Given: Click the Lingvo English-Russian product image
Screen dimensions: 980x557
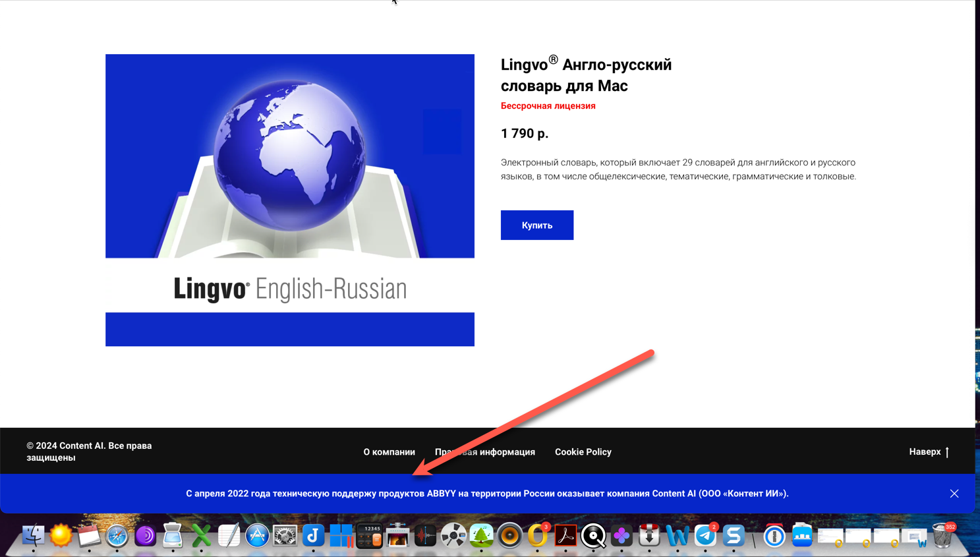Looking at the screenshot, I should tap(290, 200).
